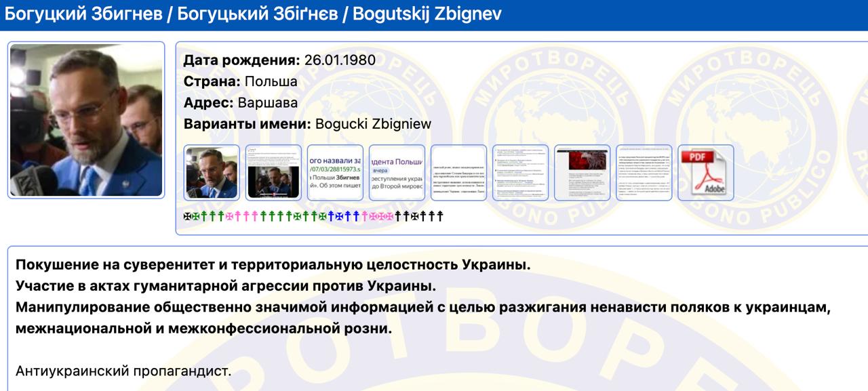Open thumbnail with green link text '/07/03/28815973'
868x391 pixels.
tap(335, 173)
